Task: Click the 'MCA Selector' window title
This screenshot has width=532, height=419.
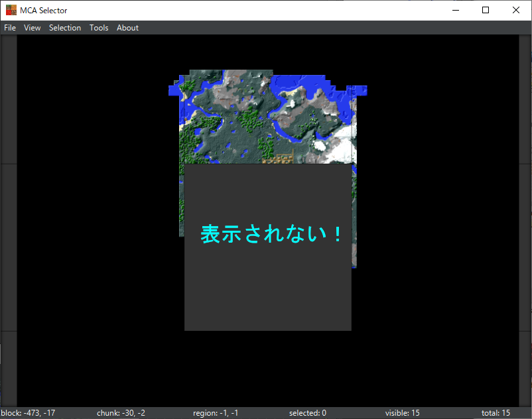Action: [43, 11]
